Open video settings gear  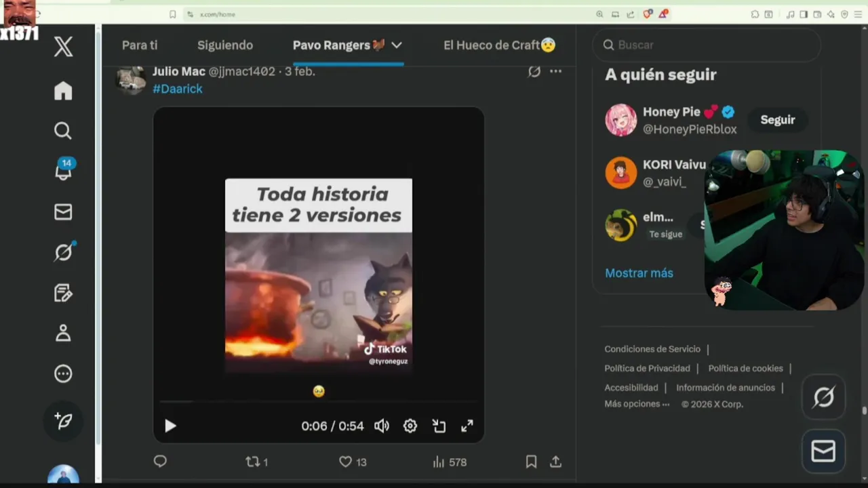point(410,426)
